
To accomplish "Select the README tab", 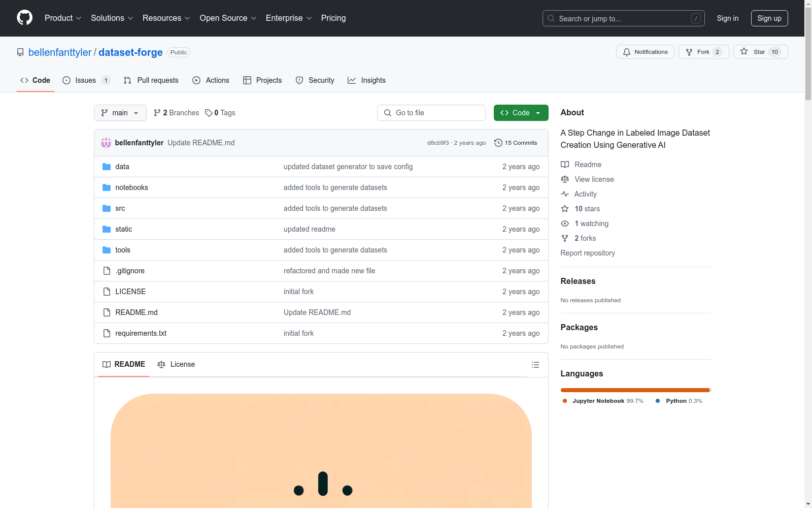I will 124,365.
